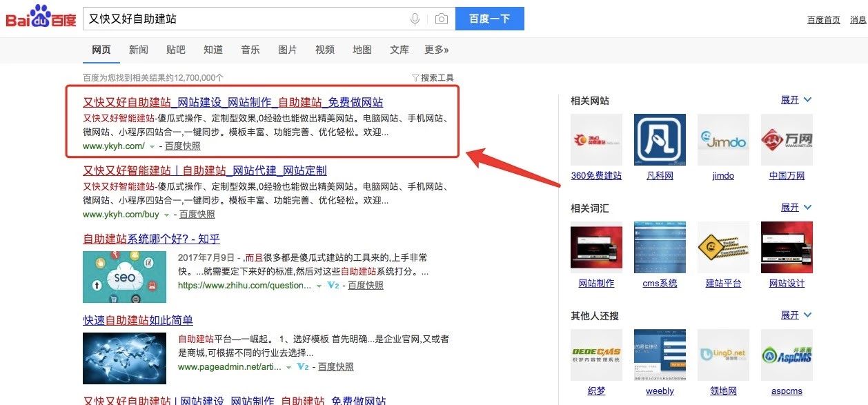Expand the 其他人还搜 section
The height and width of the screenshot is (405, 868).
(x=796, y=315)
